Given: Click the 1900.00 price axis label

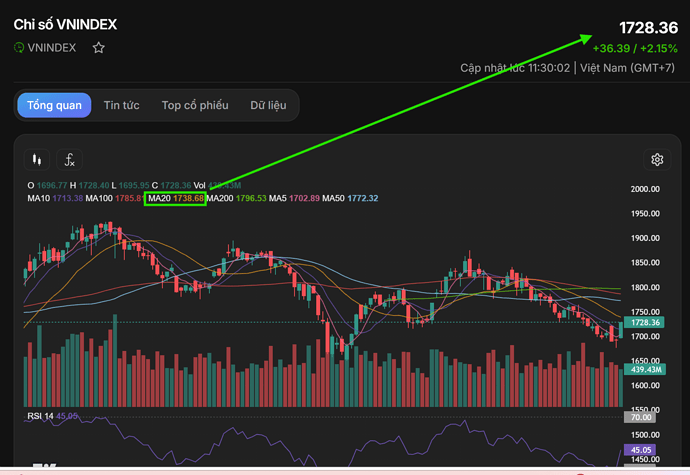Looking at the screenshot, I should tap(645, 238).
